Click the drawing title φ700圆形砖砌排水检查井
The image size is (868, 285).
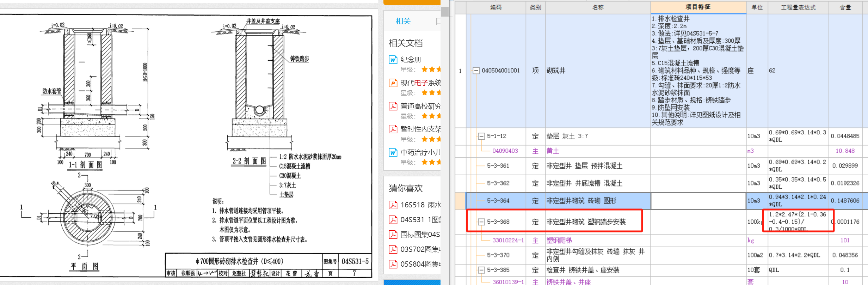[240, 261]
